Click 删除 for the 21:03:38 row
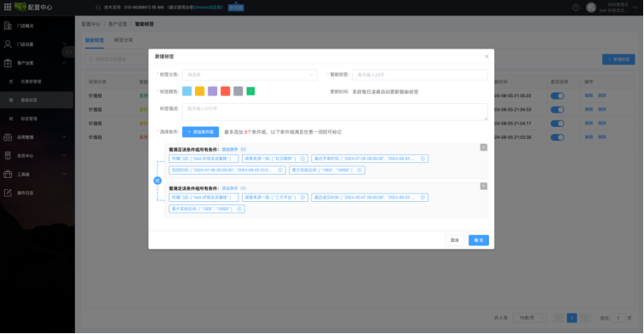The height and width of the screenshot is (334, 644). click(602, 137)
